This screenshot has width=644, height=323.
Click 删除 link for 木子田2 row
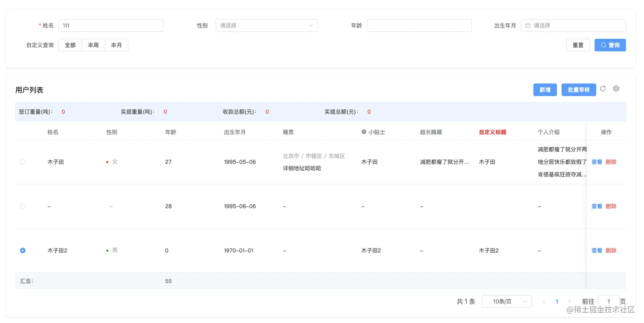click(x=611, y=250)
